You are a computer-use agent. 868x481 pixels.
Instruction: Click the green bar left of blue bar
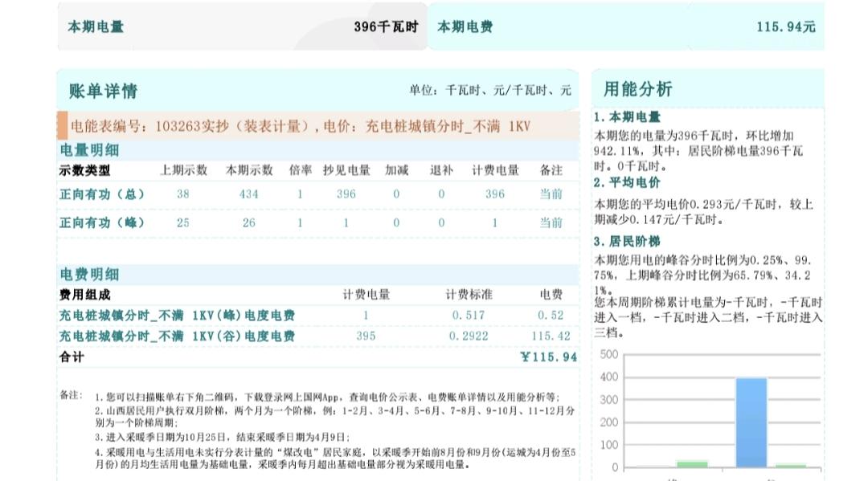coord(692,464)
